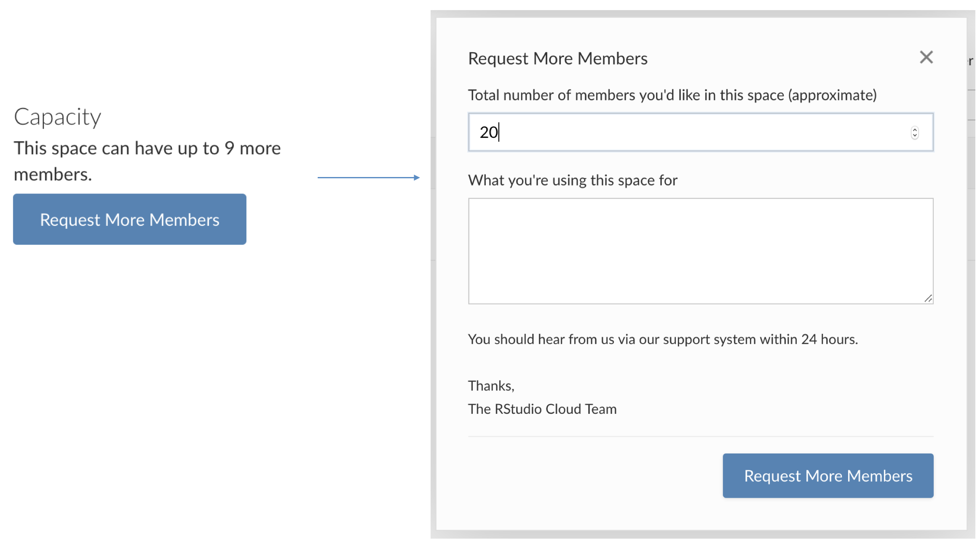Click the blue arrow pointing to dialog
Image resolution: width=980 pixels, height=542 pixels.
368,177
